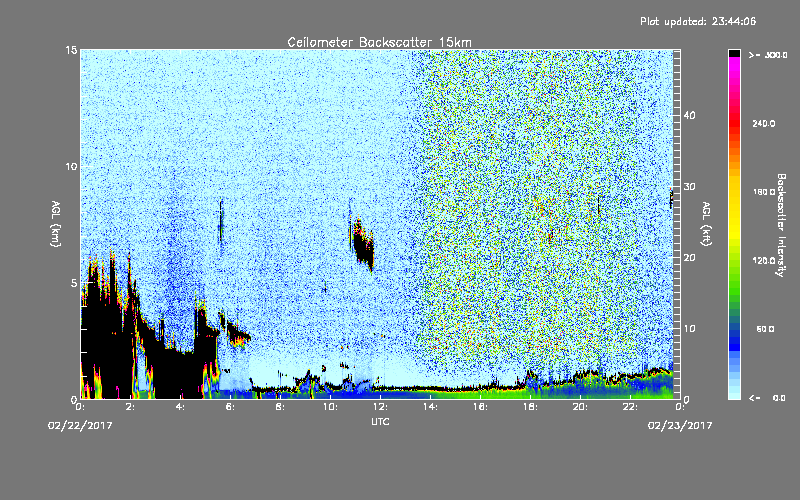
Task: Click the 'Backscatter Intensity' colorbar title
Action: point(781,225)
